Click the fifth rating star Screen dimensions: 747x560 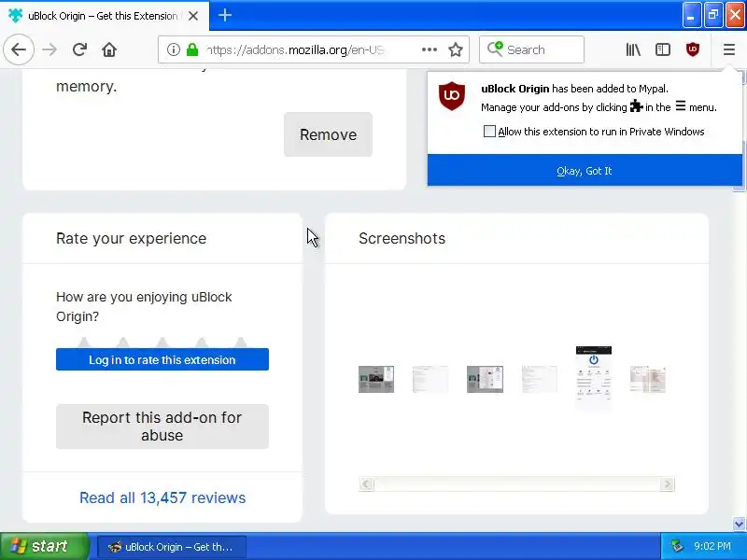(241, 343)
